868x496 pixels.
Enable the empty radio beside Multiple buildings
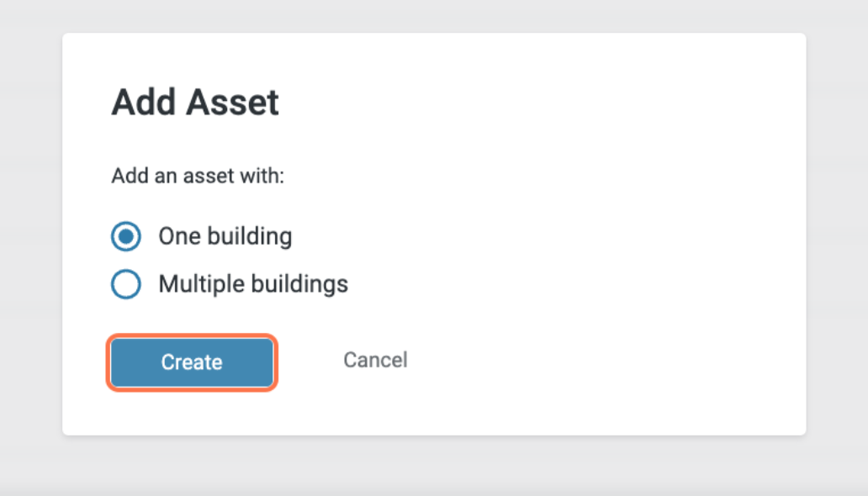[126, 285]
